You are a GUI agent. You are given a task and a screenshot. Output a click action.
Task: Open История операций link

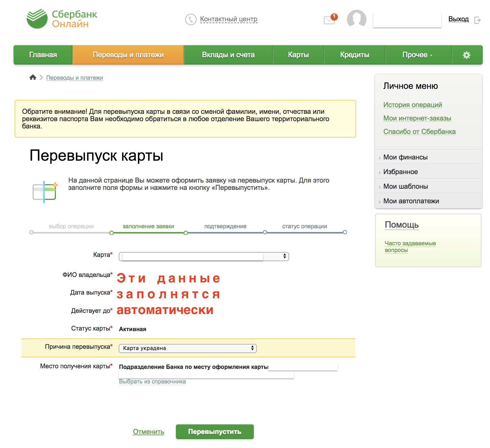[412, 105]
